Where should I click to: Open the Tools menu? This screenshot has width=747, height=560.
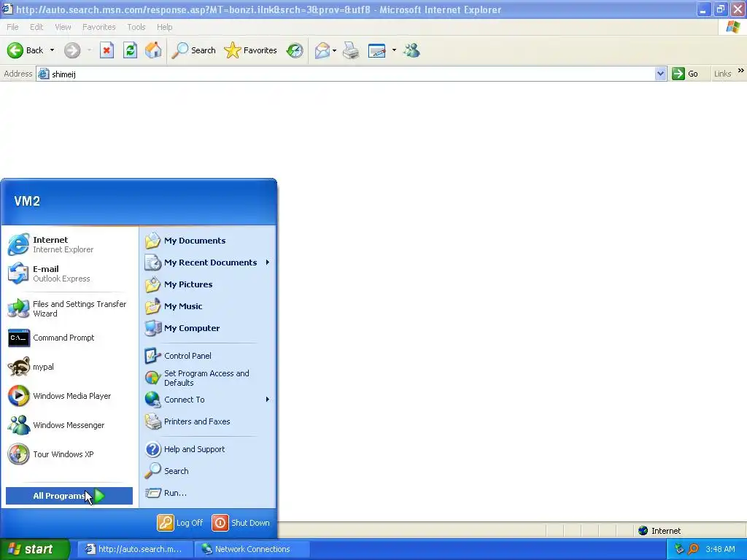tap(136, 27)
